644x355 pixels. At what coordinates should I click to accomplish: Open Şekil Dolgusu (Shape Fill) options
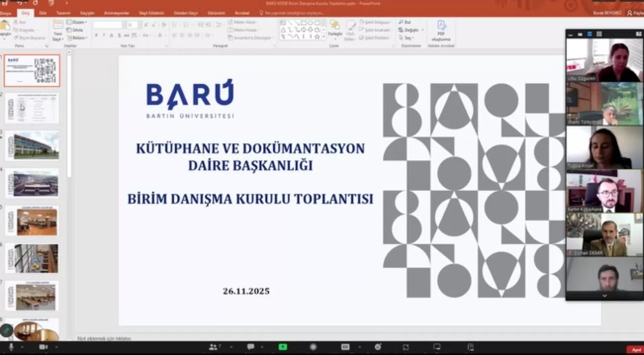coord(375,22)
